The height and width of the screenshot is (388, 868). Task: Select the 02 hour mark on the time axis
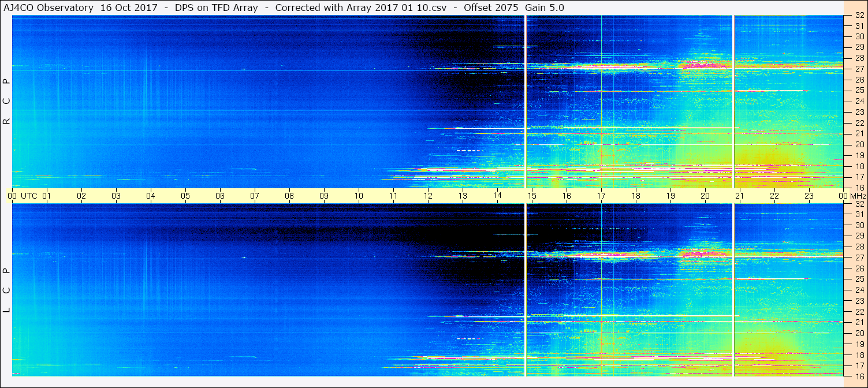[x=81, y=196]
